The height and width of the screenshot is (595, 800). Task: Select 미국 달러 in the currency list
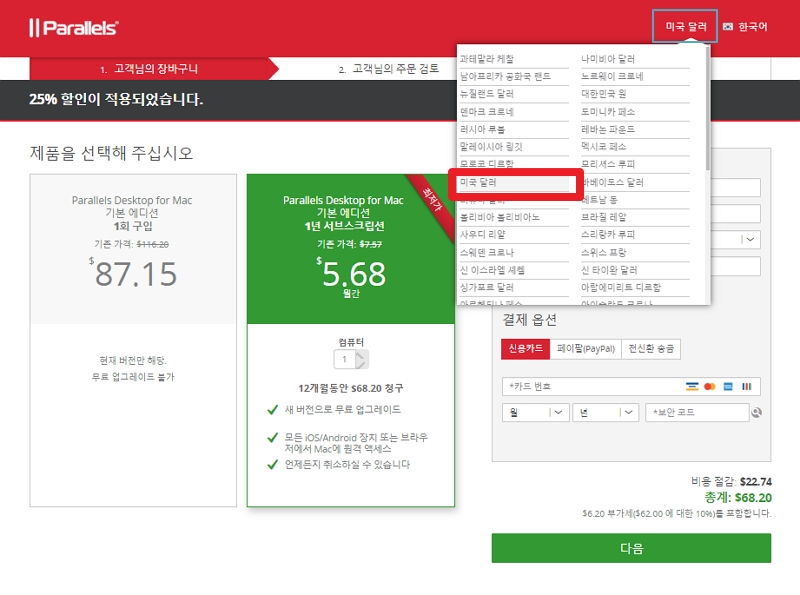coord(513,183)
